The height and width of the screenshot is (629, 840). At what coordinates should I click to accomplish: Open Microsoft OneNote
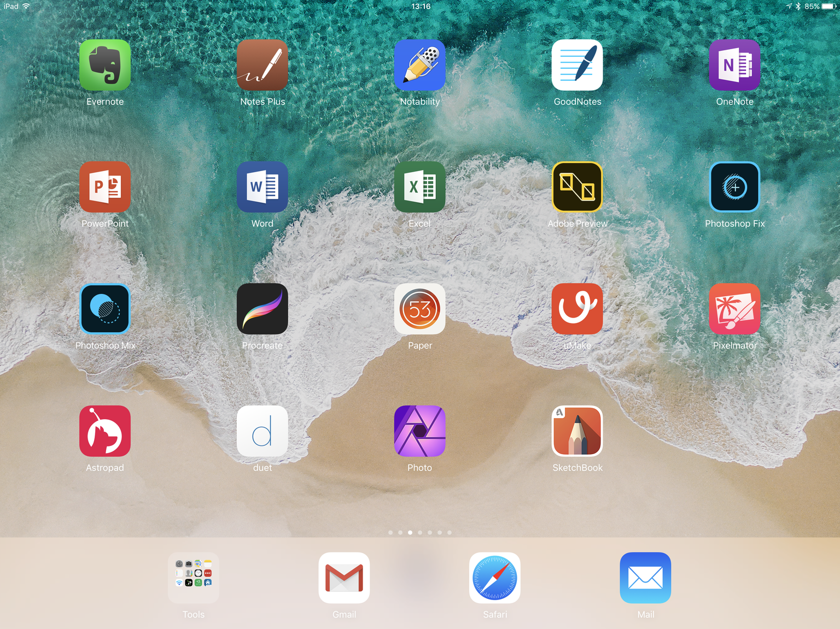tap(734, 65)
